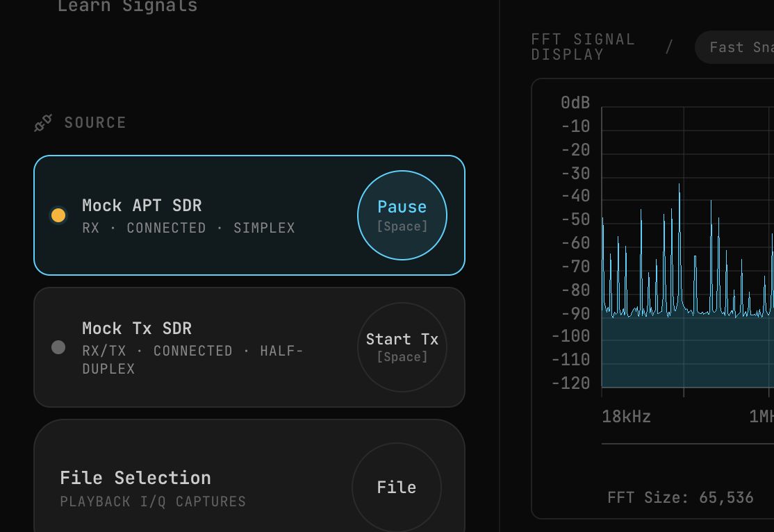Click the amber status dot for Mock APT SDR

pyautogui.click(x=58, y=215)
